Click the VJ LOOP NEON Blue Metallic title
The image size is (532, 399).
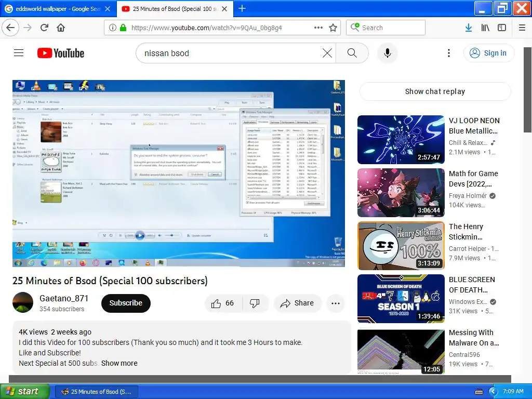pyautogui.click(x=474, y=126)
